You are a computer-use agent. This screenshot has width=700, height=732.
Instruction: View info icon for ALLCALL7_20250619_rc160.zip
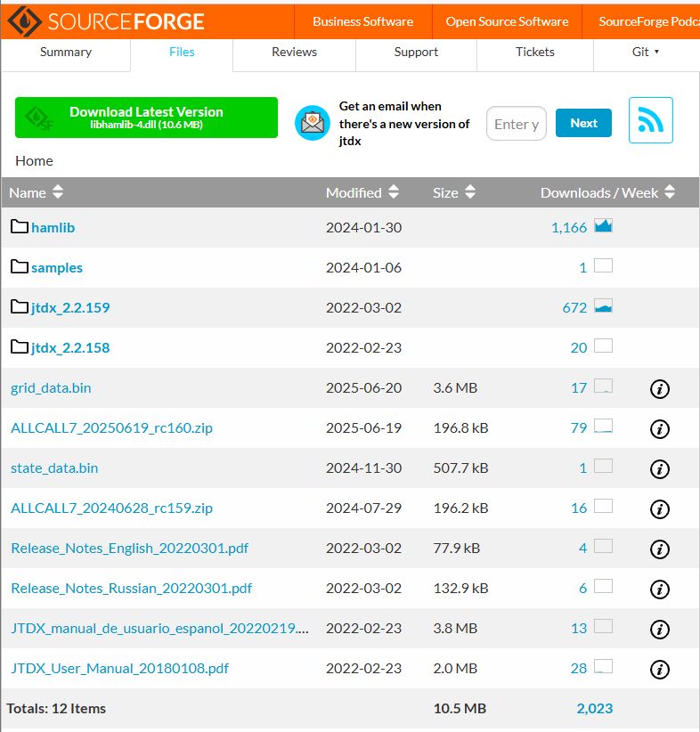click(x=659, y=428)
